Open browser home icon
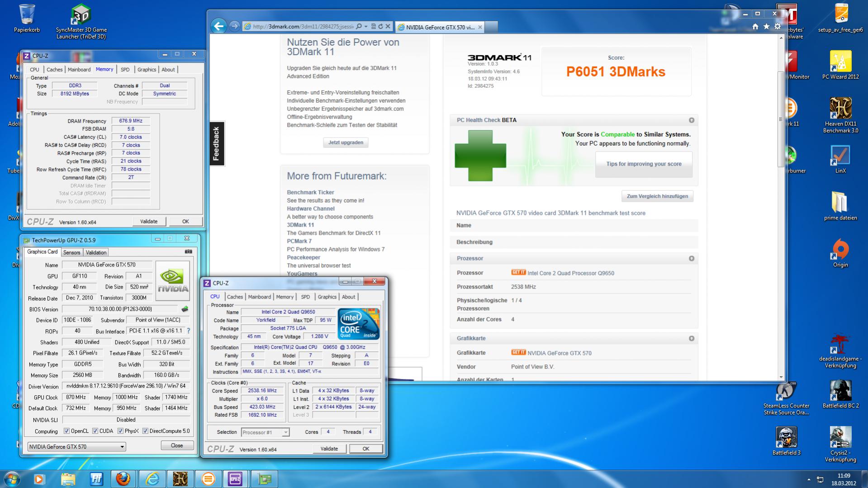 coord(755,27)
